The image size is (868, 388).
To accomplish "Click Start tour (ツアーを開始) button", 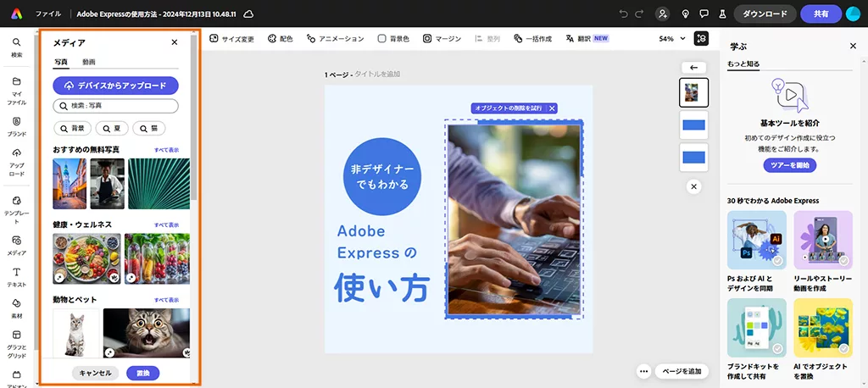I will click(x=790, y=165).
